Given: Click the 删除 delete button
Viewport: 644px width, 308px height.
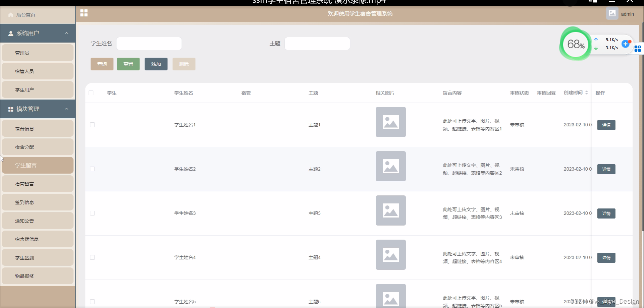Looking at the screenshot, I should pyautogui.click(x=184, y=64).
